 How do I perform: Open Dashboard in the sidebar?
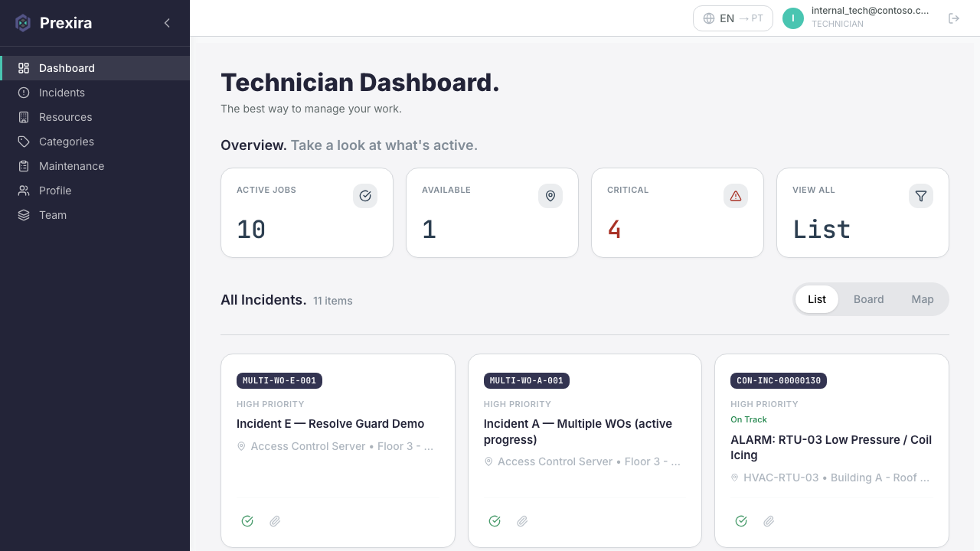click(95, 68)
